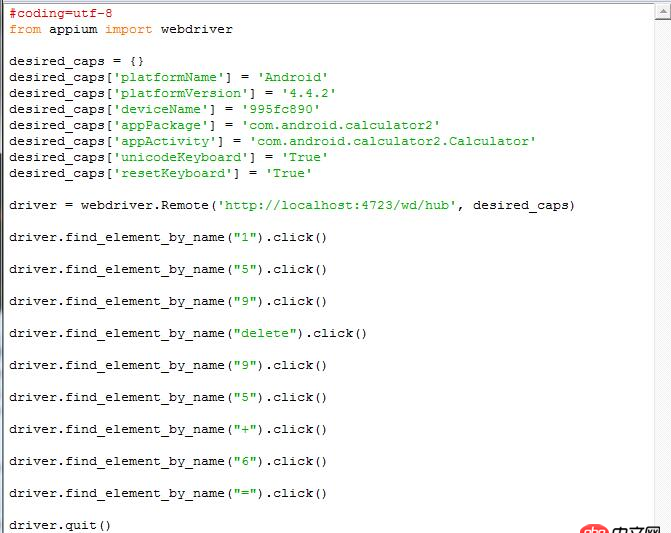Click the find_element_by_name("+") line
The height and width of the screenshot is (533, 671).
168,429
